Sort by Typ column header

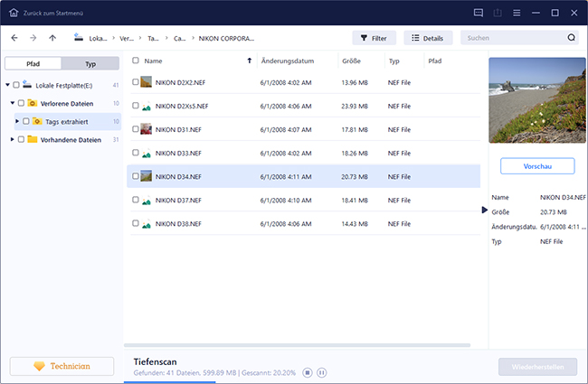click(394, 61)
